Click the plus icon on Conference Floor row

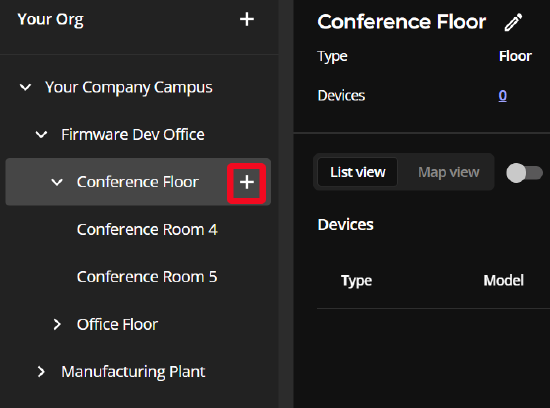tap(247, 182)
